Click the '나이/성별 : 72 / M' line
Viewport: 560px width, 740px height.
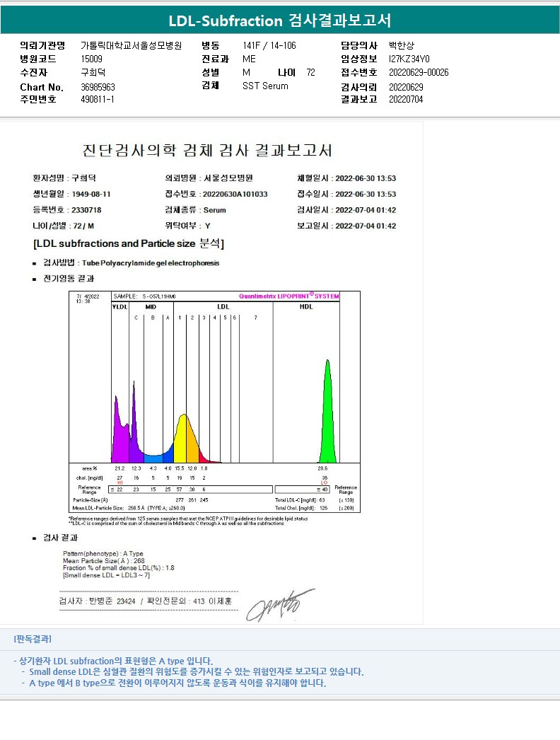tap(63, 226)
